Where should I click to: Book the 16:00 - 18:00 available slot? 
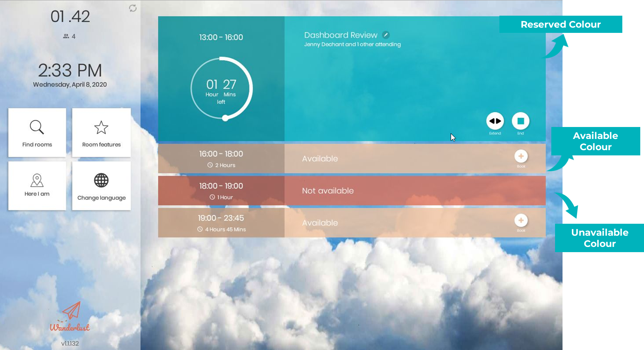tap(521, 156)
